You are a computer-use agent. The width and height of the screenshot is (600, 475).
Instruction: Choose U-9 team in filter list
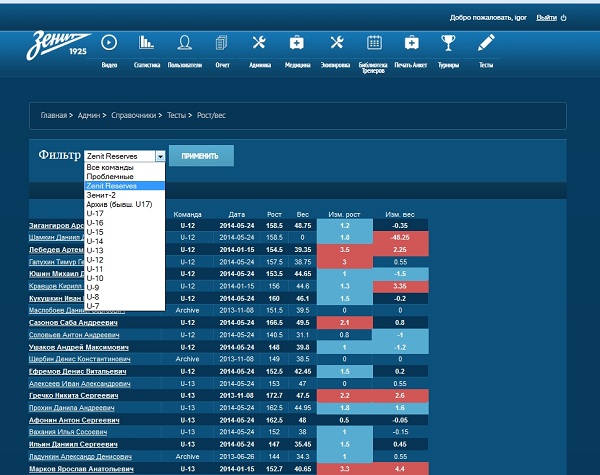pos(125,287)
